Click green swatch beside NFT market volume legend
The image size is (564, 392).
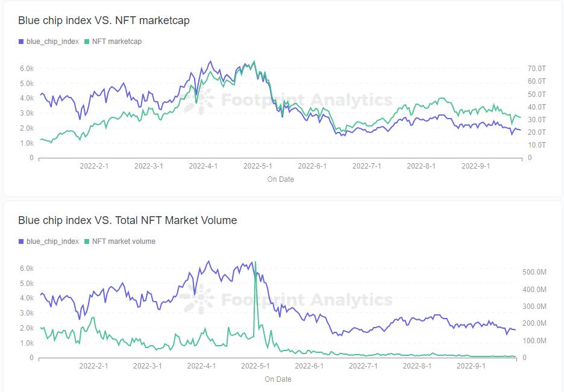pos(87,241)
